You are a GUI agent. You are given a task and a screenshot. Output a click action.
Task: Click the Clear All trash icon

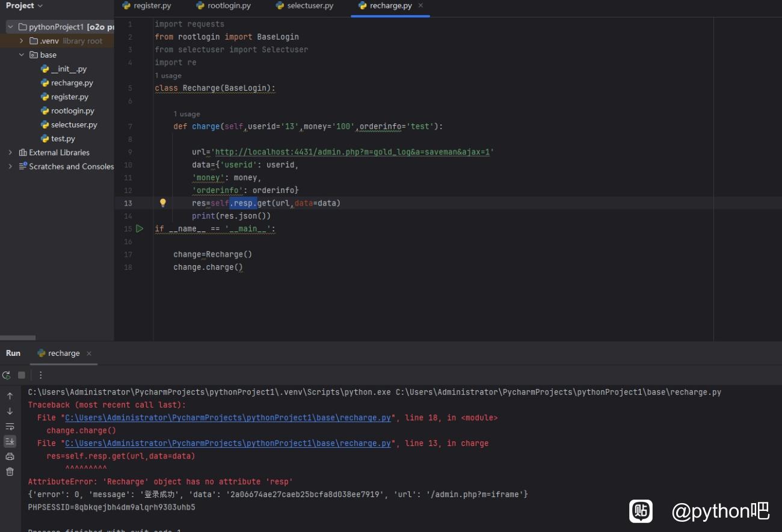coord(10,471)
